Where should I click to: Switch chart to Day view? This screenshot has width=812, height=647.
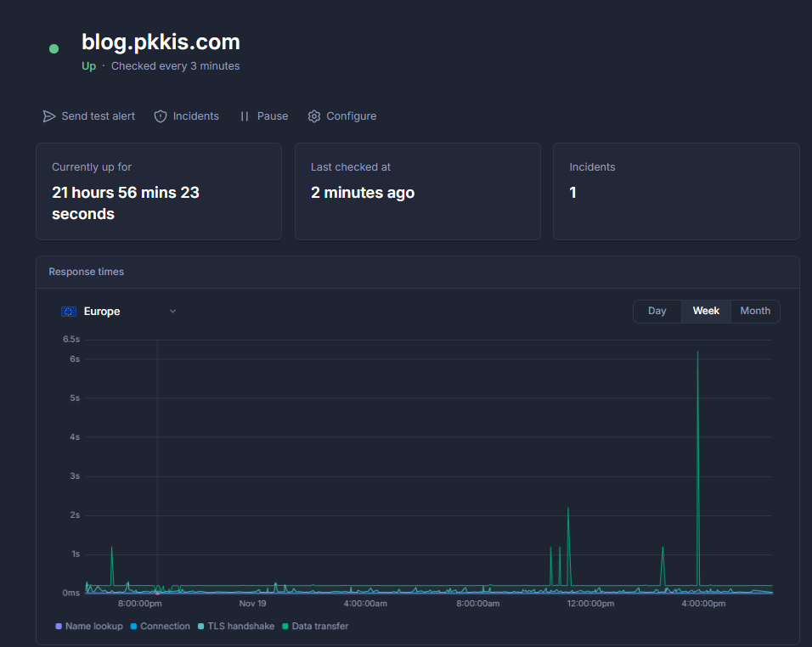click(x=657, y=311)
